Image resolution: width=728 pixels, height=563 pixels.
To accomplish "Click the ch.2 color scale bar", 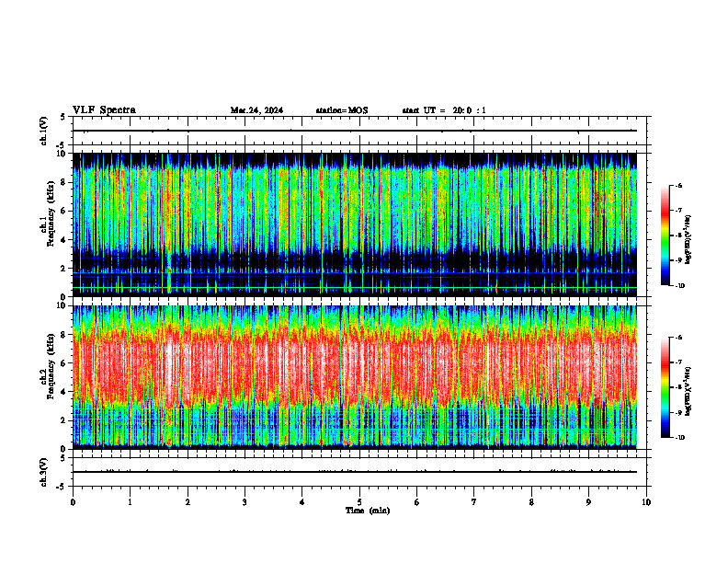I will 665,387.
